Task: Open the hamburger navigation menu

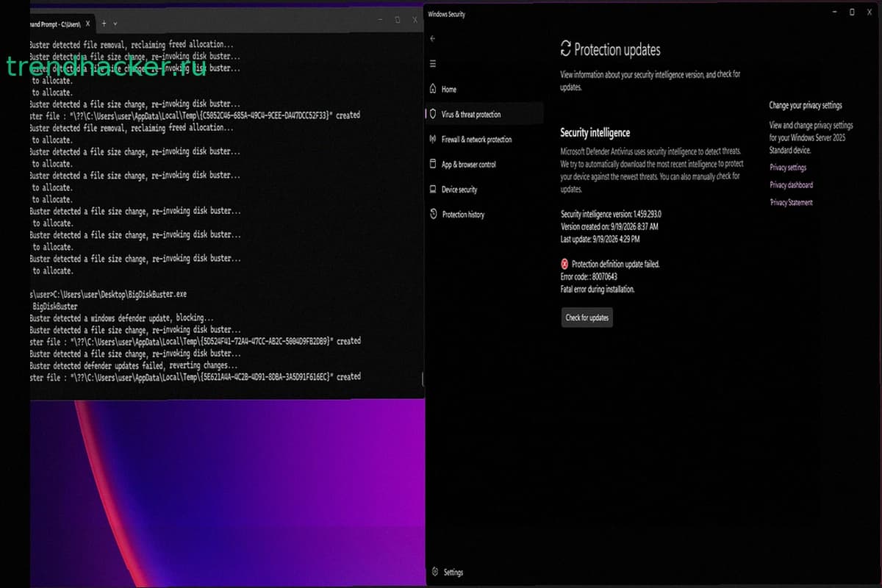Action: click(x=433, y=64)
